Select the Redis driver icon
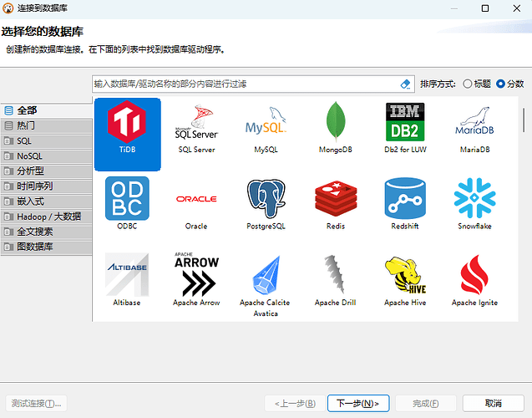 pos(336,198)
